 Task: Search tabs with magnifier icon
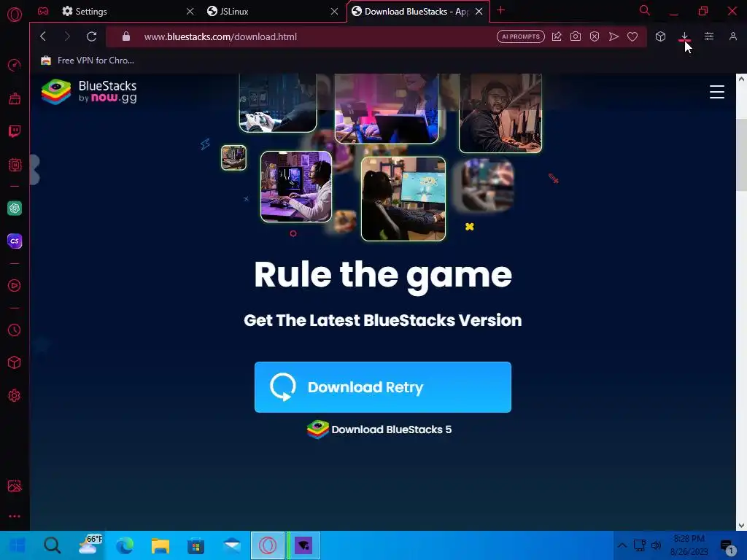(645, 10)
